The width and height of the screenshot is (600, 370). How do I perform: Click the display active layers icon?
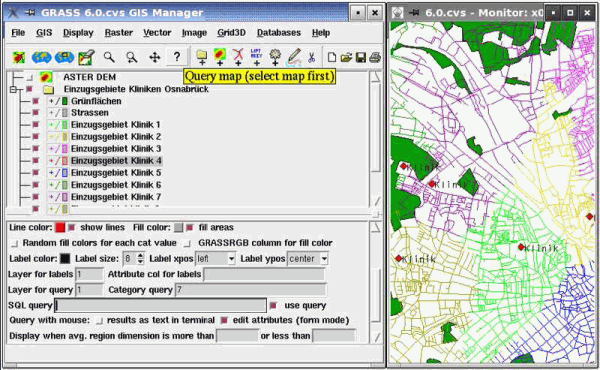(x=18, y=57)
